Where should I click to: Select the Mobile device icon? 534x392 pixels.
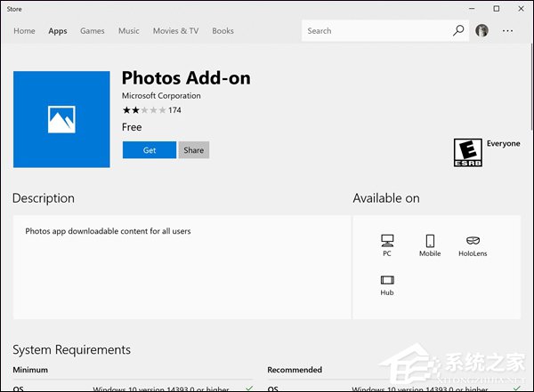point(430,241)
